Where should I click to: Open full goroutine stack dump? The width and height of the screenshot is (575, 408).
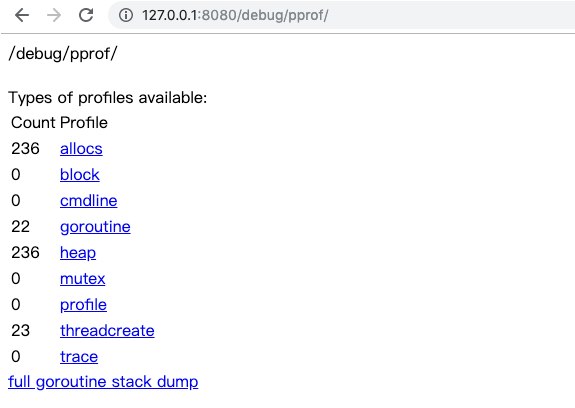tap(103, 382)
